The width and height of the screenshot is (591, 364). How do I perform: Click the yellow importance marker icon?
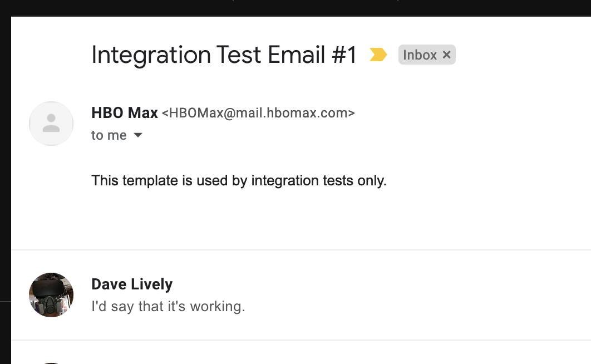(x=378, y=55)
